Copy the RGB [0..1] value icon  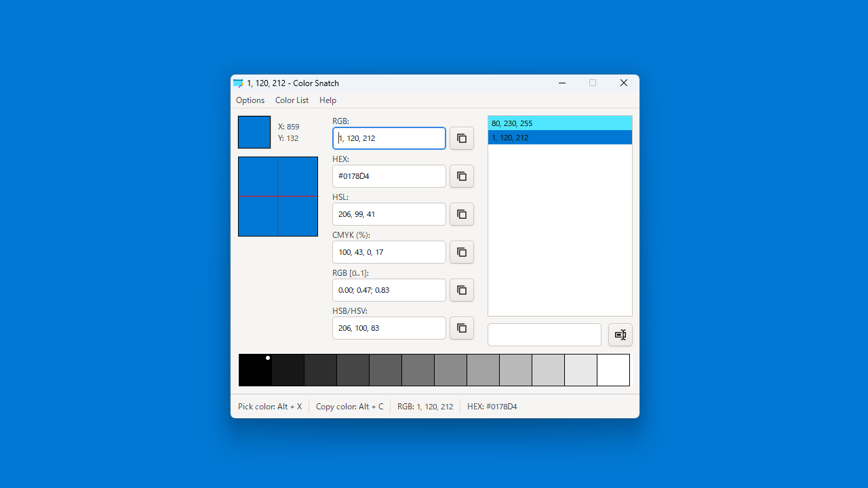coord(462,290)
